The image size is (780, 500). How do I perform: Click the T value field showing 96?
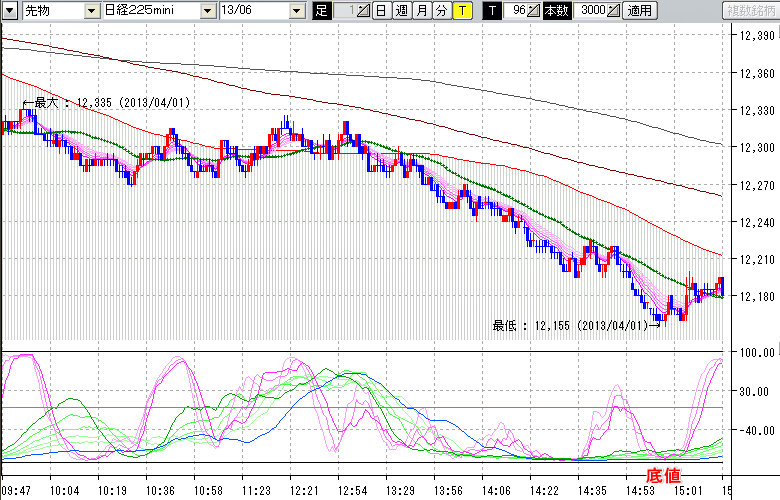click(515, 11)
